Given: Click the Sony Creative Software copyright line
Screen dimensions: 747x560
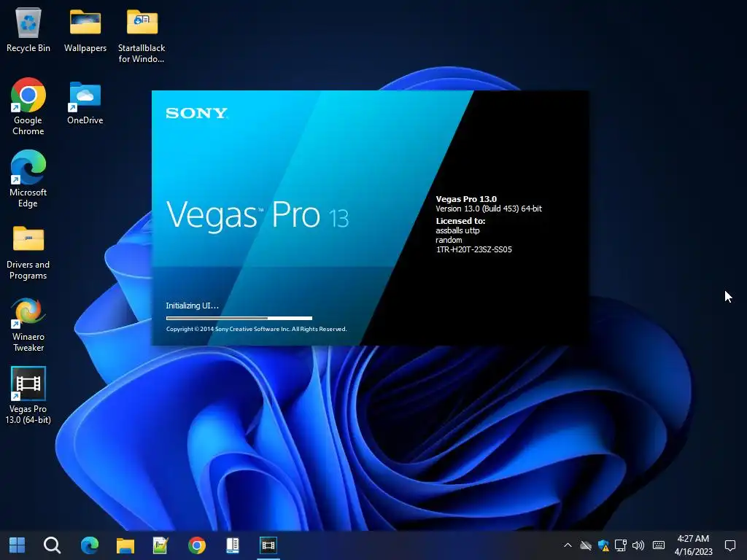Looking at the screenshot, I should tap(256, 329).
